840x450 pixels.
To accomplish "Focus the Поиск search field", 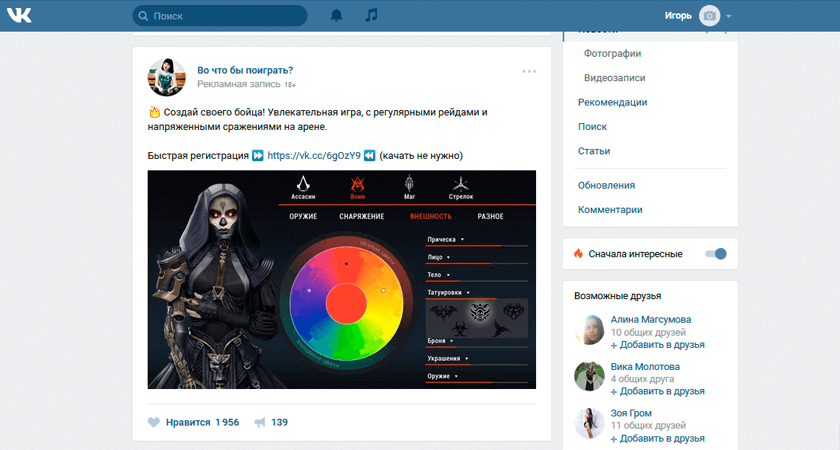I will click(220, 16).
